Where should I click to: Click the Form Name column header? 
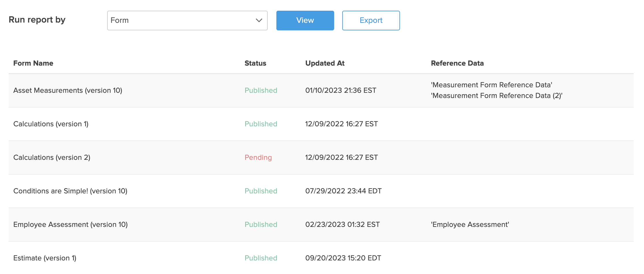pos(33,63)
